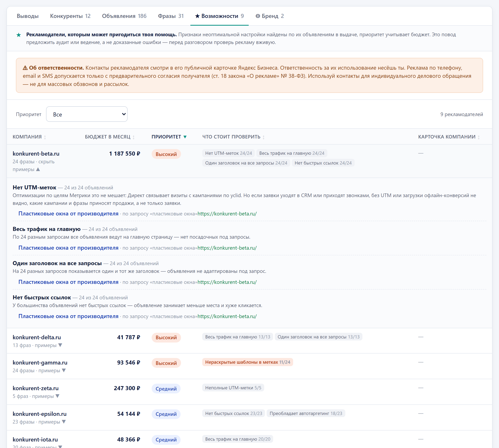Click the Нет быстрых ссылок 24/24 tag
This screenshot has width=499, height=448.
coord(323,163)
